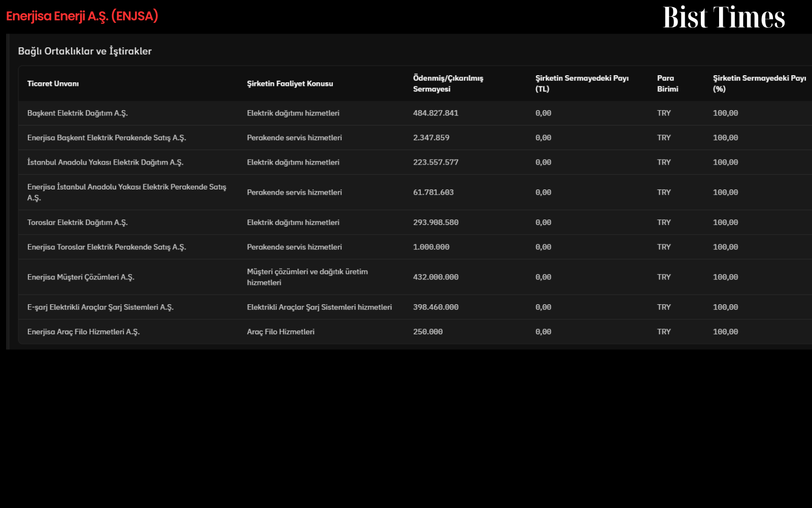
Task: Select E-şarj Elektrikli Araçlar Şarj Sistemleri A.Ş.
Action: (100, 307)
